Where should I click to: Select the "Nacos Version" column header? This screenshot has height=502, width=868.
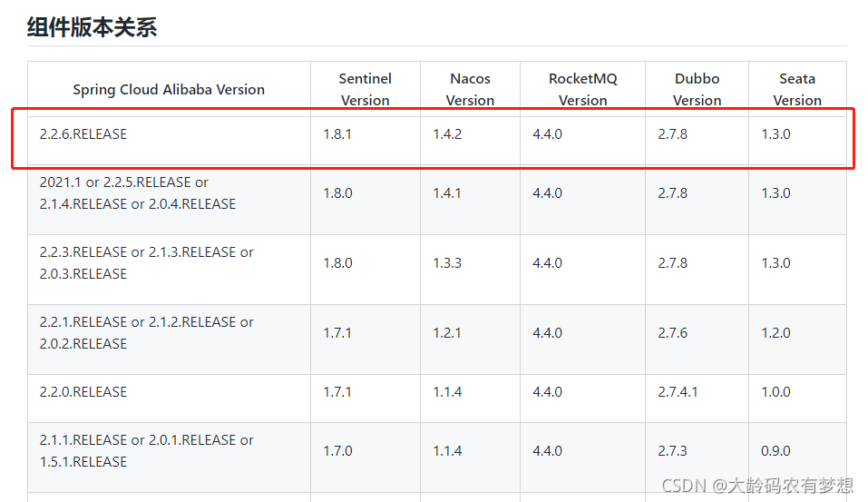470,89
